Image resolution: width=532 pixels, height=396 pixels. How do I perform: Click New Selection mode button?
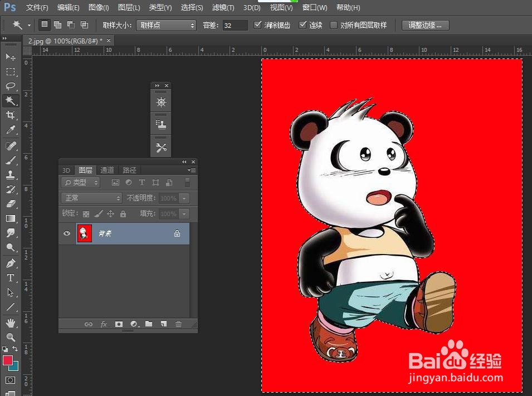point(44,25)
